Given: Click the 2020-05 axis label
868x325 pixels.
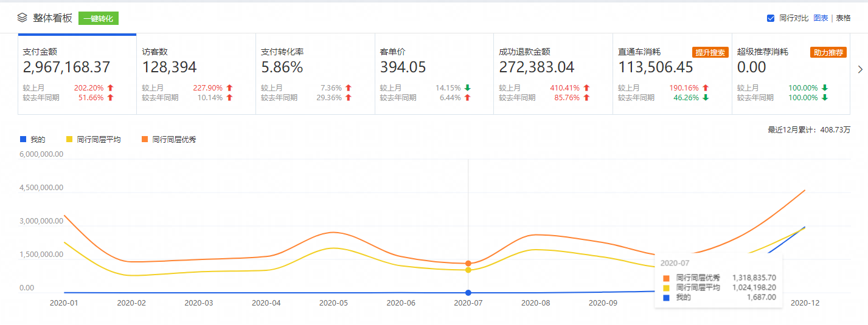Looking at the screenshot, I should pyautogui.click(x=334, y=303).
